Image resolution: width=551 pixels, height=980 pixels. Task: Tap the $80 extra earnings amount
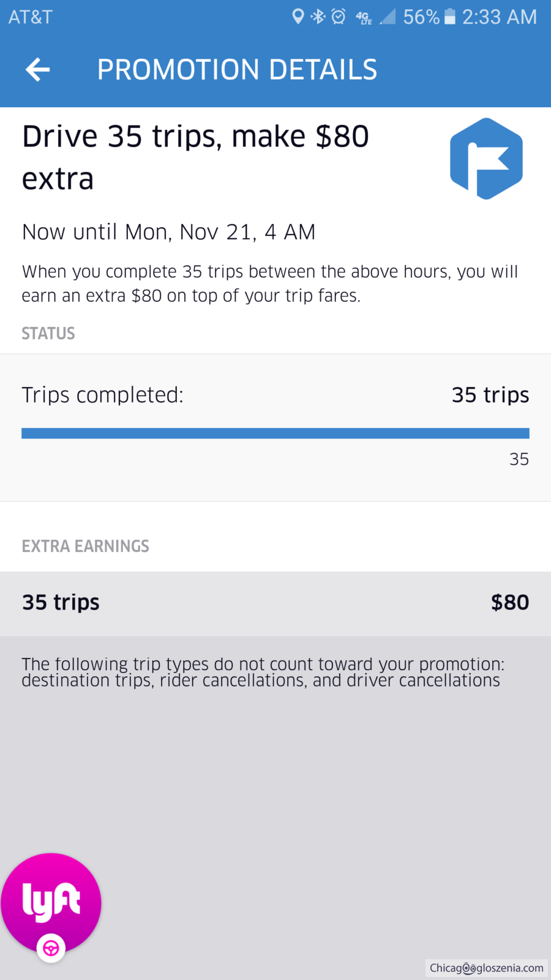click(x=509, y=603)
